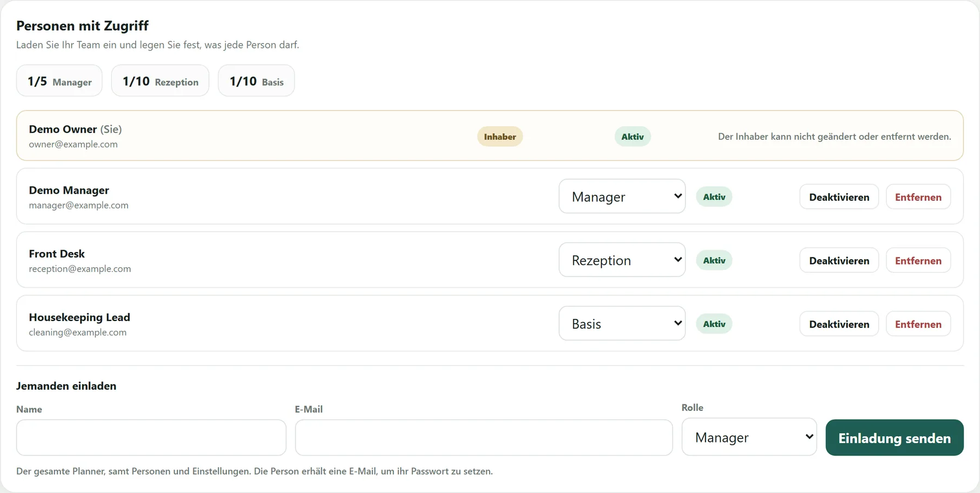Focus the E-Mail input field
The height and width of the screenshot is (493, 980).
click(484, 437)
